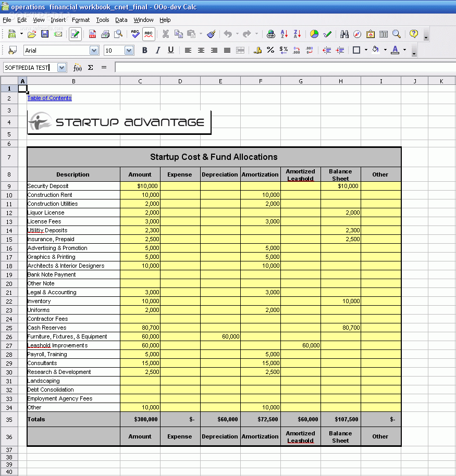
Task: Open the font size 10 dropdown
Action: [129, 51]
